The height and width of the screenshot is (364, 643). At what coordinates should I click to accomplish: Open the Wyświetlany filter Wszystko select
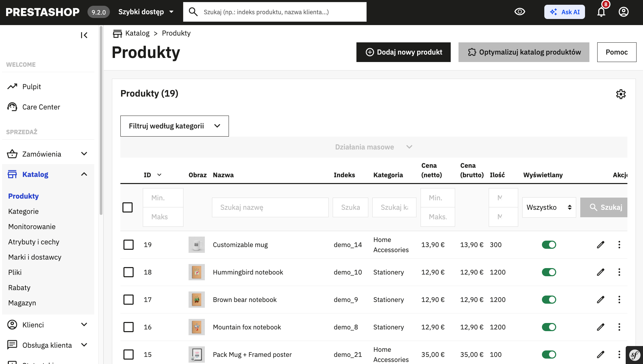(x=549, y=207)
